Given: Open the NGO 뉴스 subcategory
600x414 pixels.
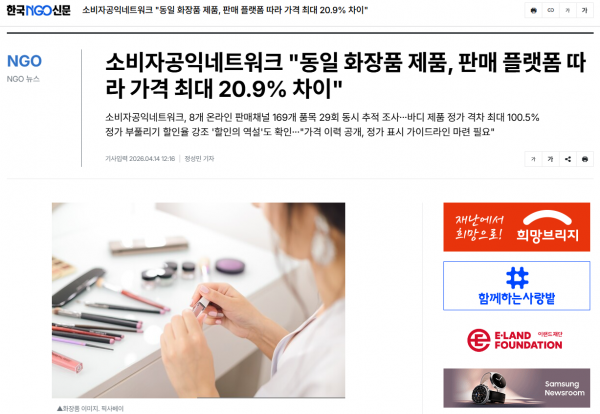Looking at the screenshot, I should coord(23,79).
